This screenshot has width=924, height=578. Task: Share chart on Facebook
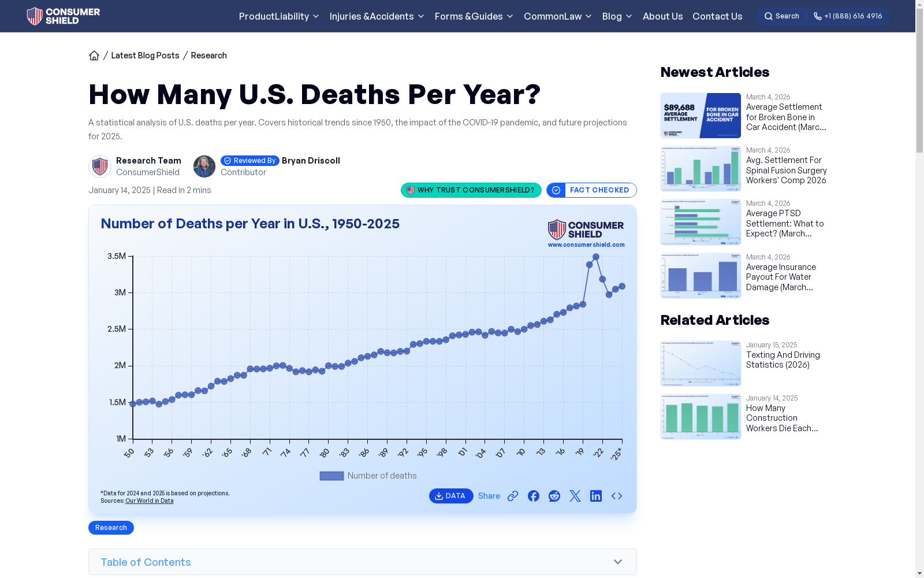point(534,496)
